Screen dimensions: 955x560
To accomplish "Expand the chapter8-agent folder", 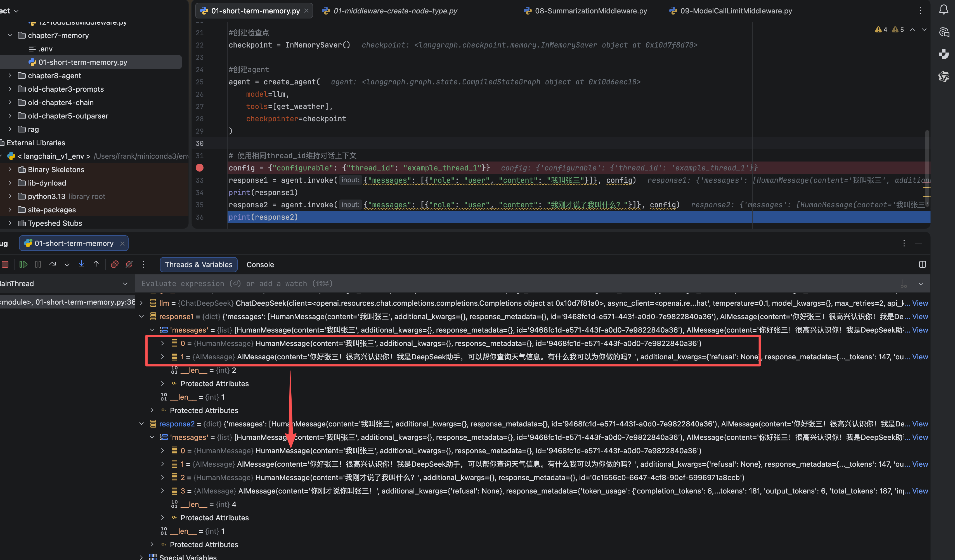I will 10,75.
